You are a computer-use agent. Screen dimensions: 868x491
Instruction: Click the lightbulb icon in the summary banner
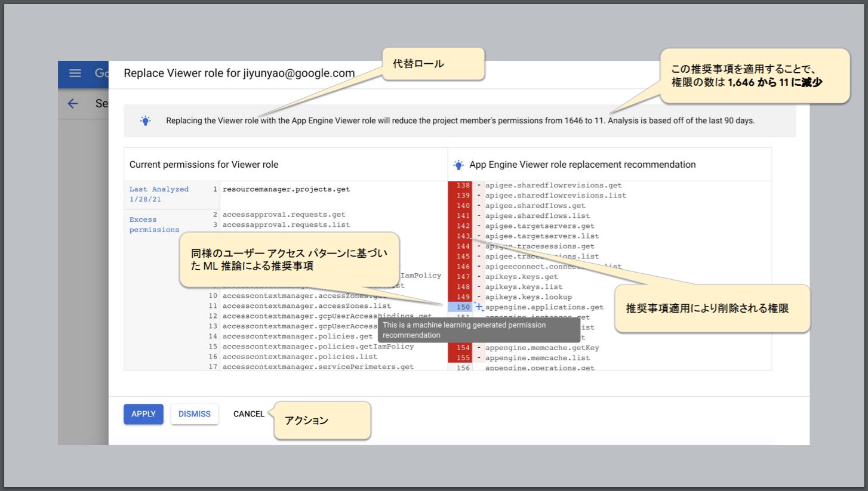point(145,121)
